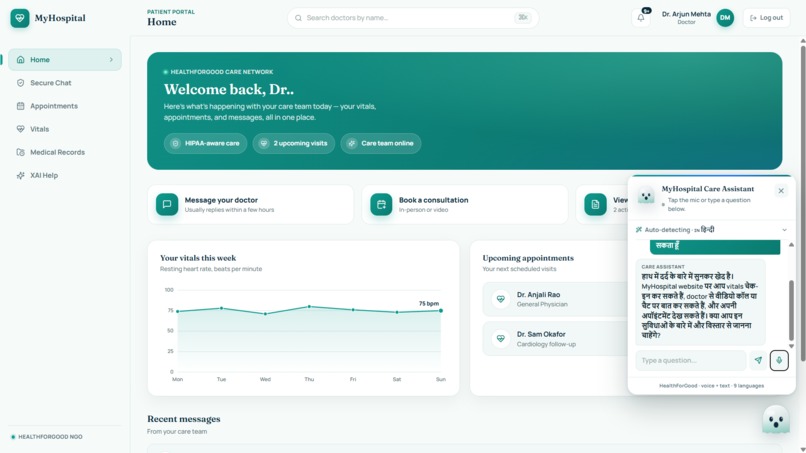The height and width of the screenshot is (453, 806).
Task: Click the floating ghost assistant launcher
Action: [776, 420]
